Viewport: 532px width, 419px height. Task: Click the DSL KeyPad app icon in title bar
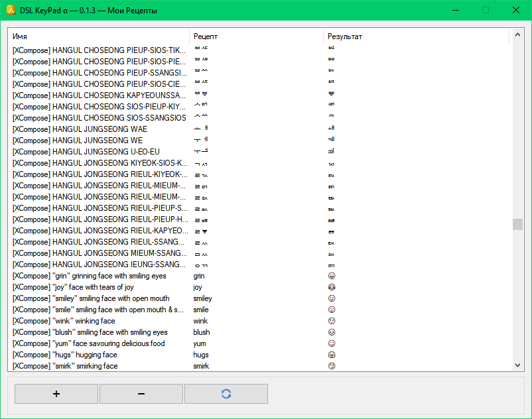click(x=11, y=10)
